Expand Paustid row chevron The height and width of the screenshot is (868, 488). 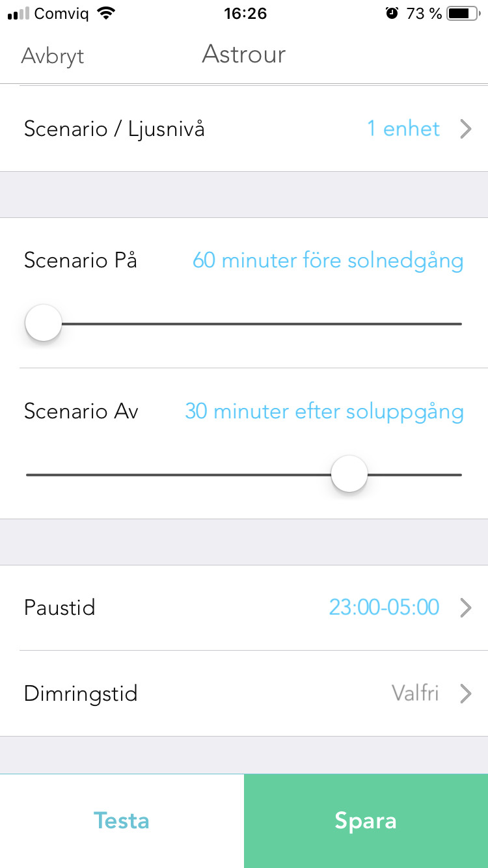tap(465, 608)
